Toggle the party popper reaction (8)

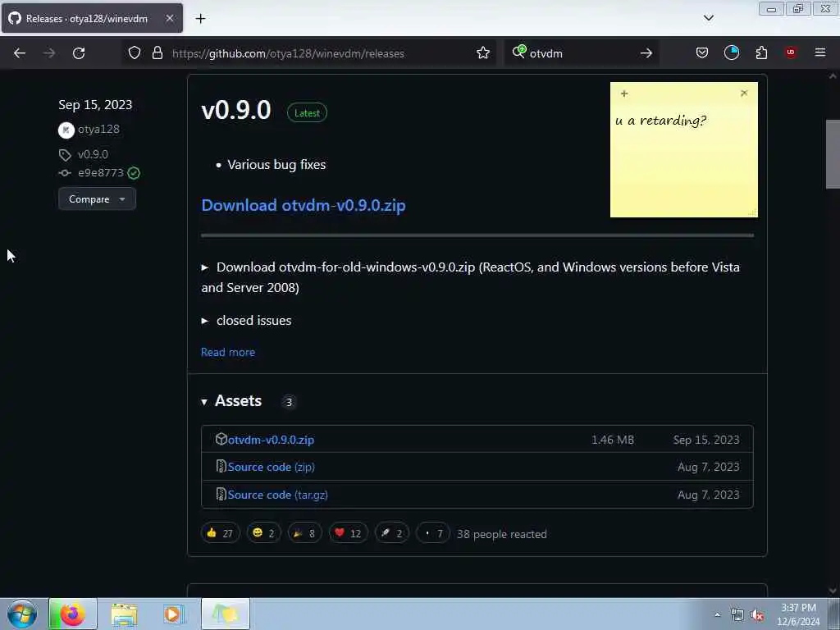[304, 533]
